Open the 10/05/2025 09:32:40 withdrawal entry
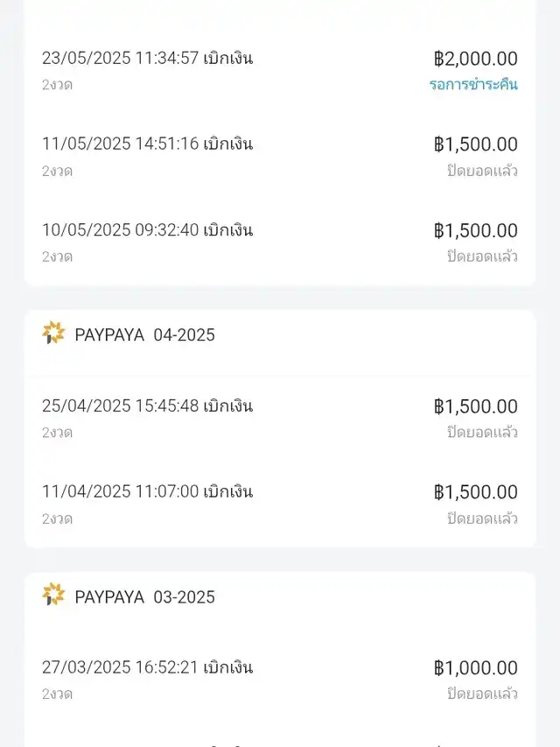 (147, 230)
